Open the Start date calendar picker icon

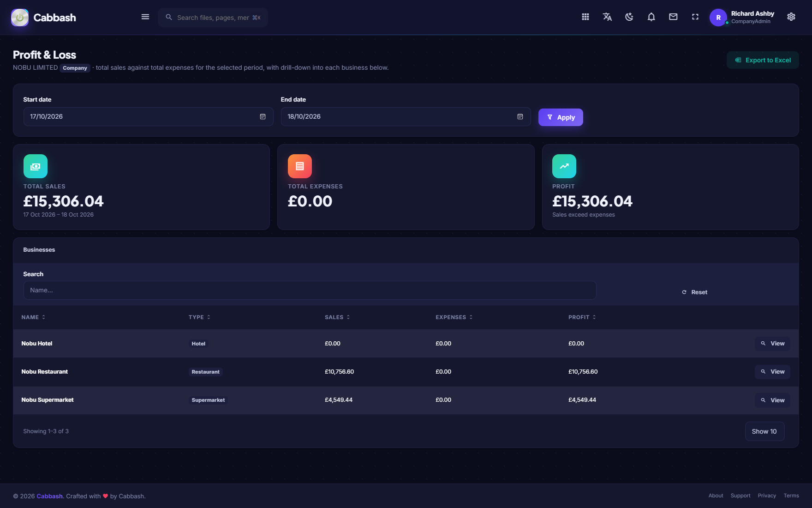(263, 117)
